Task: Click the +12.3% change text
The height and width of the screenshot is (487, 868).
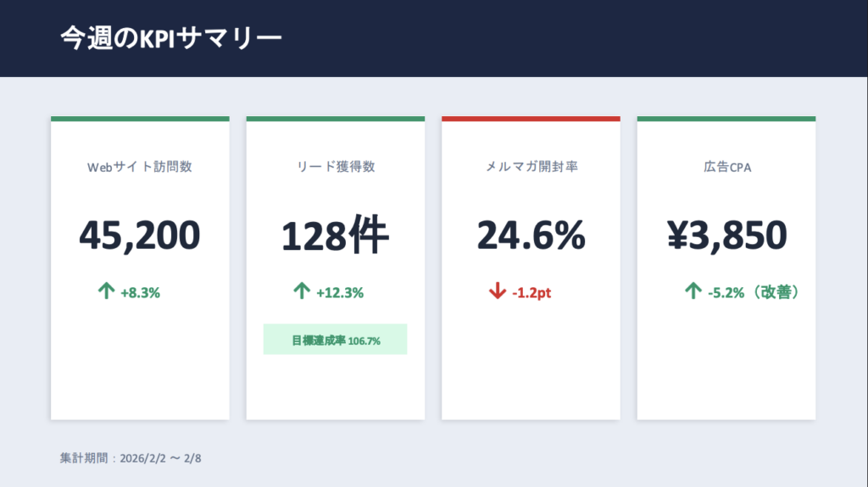Action: (x=340, y=293)
